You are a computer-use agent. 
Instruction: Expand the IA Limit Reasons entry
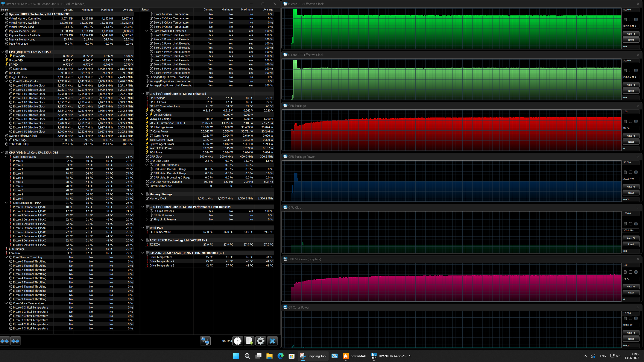click(x=147, y=211)
